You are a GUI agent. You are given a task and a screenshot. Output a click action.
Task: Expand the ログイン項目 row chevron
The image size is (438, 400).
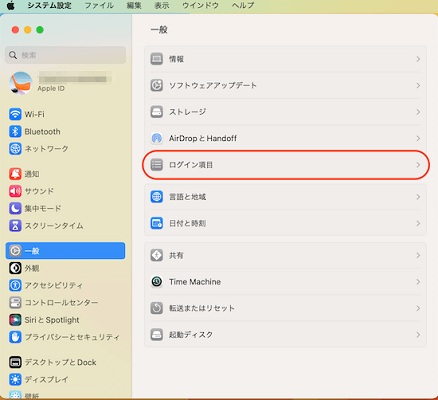point(418,165)
